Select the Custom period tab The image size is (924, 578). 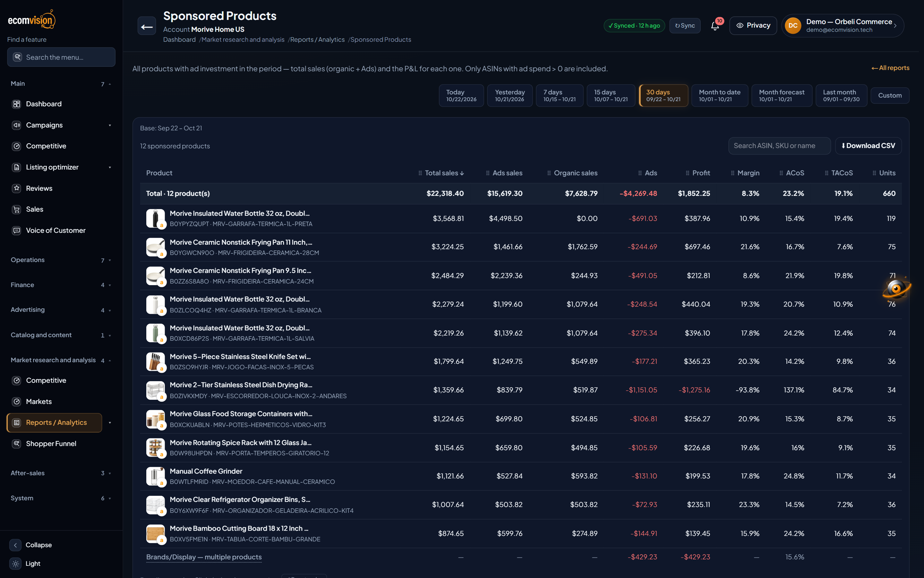(x=890, y=96)
